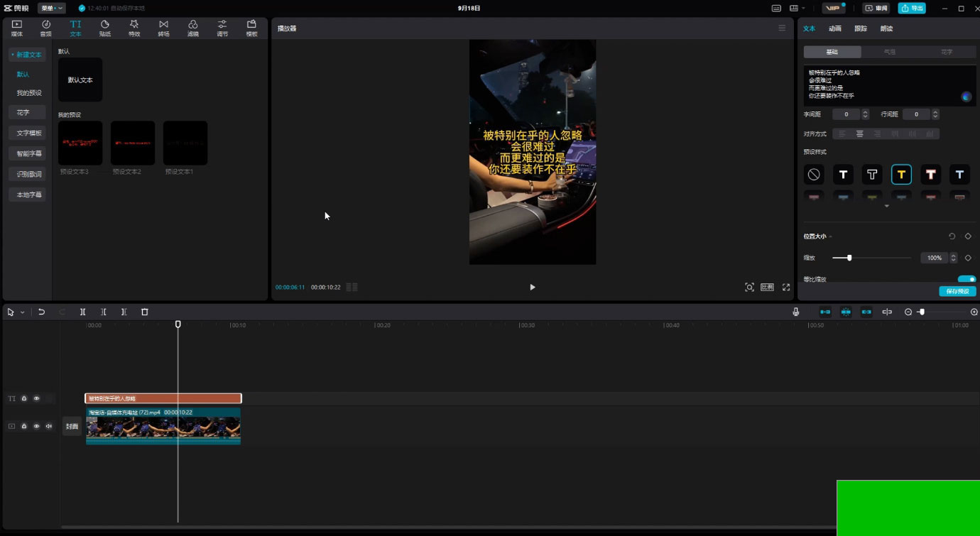Screen dimensions: 980x536
Task: Enter fullscreen preview in the player
Action: coord(786,287)
